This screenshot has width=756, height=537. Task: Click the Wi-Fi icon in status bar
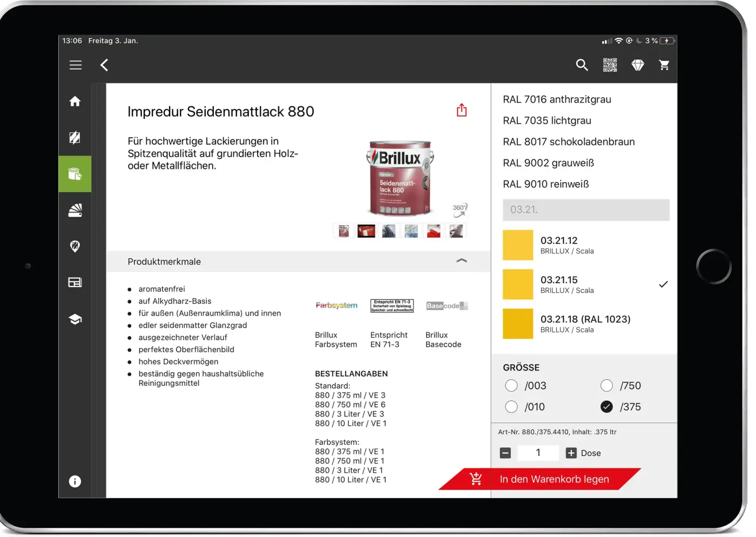point(619,41)
